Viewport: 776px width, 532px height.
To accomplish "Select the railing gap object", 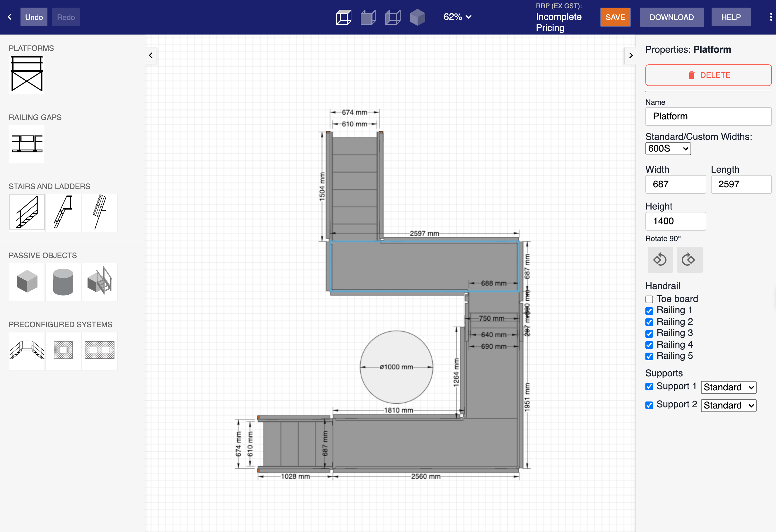I will [27, 144].
